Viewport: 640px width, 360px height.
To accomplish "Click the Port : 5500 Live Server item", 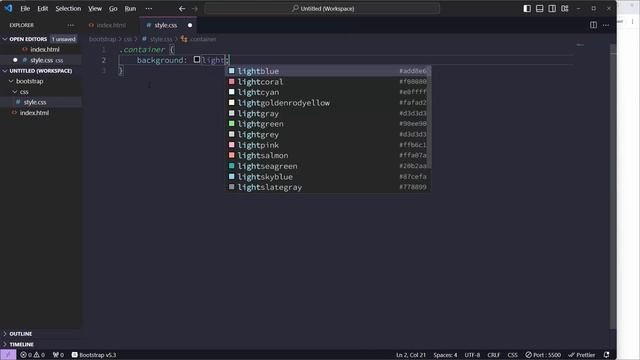I will click(543, 355).
